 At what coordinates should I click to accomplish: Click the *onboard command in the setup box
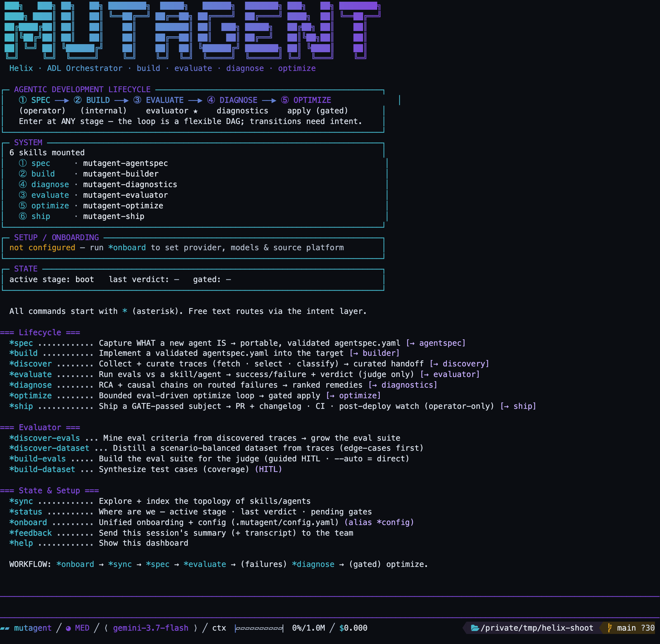pyautogui.click(x=127, y=248)
